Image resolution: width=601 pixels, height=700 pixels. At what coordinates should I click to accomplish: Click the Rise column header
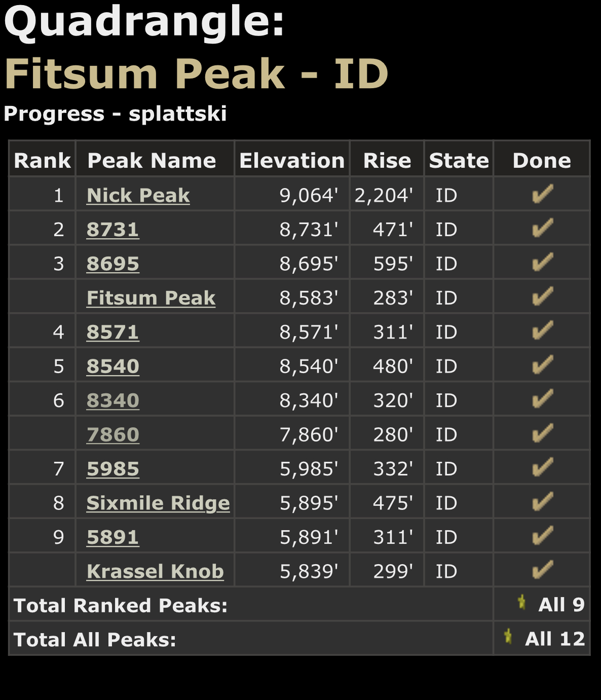[x=387, y=161]
